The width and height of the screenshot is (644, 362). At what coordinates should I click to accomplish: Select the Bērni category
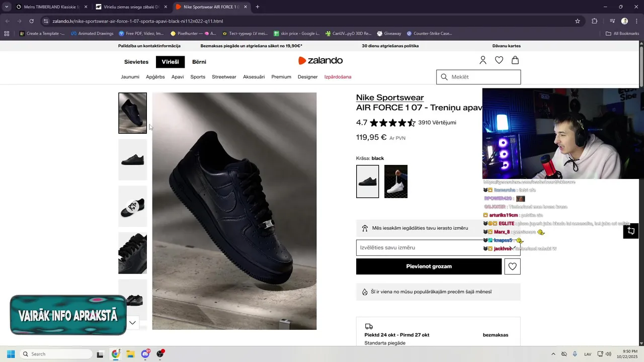[199, 62]
